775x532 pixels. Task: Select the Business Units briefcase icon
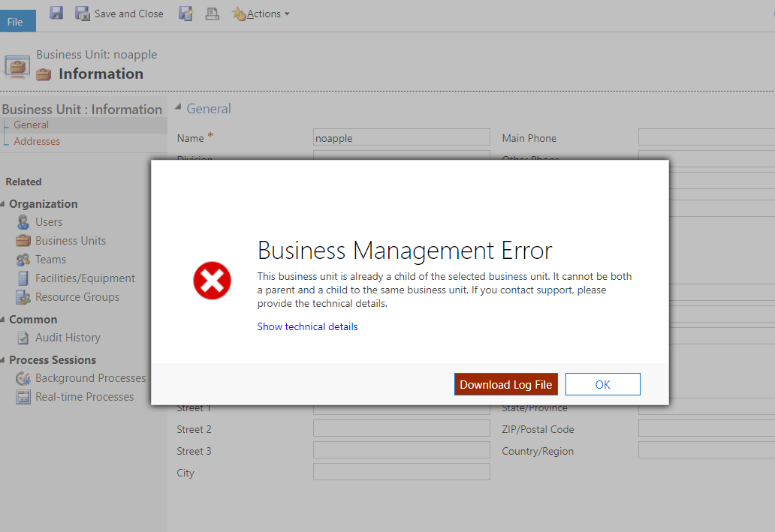23,241
